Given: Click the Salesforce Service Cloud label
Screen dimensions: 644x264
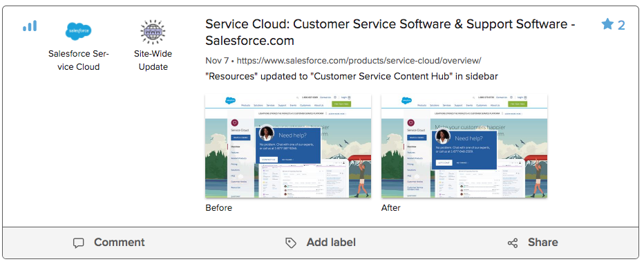Looking at the screenshot, I should pos(79,60).
